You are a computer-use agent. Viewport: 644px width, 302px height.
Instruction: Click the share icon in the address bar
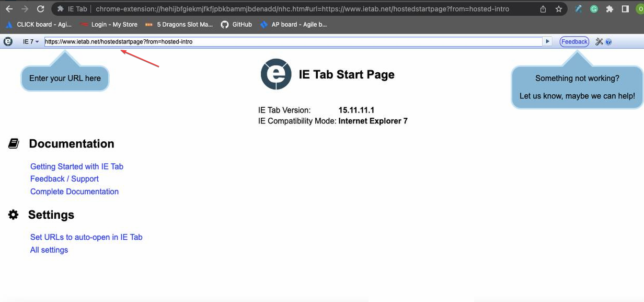tap(543, 9)
